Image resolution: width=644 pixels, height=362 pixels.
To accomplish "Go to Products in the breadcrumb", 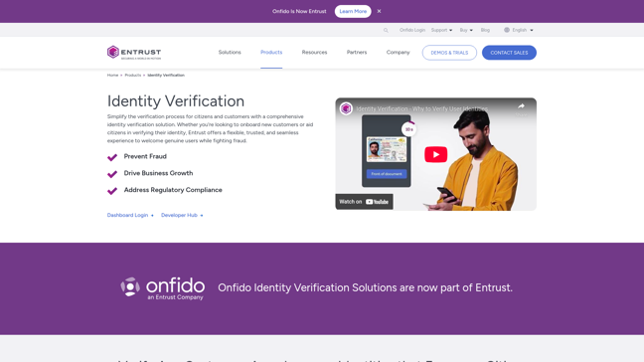I will point(132,76).
